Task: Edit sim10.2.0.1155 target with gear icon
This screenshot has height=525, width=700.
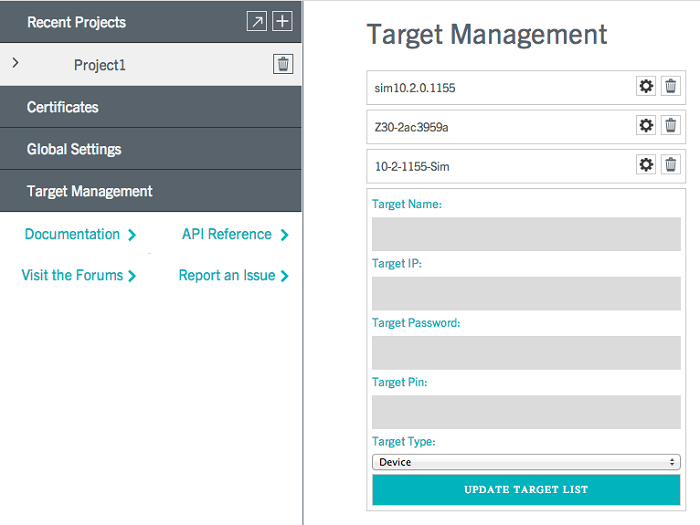Action: point(646,86)
